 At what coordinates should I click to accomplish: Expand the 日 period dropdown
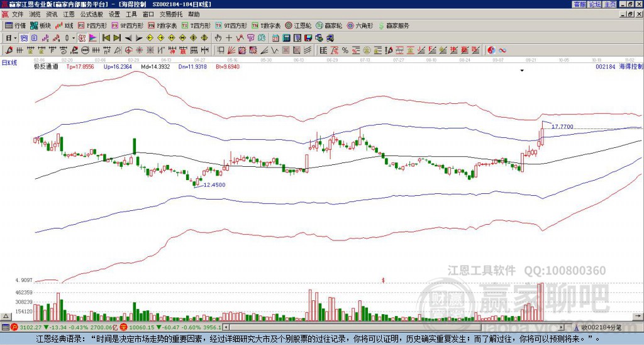[15, 38]
